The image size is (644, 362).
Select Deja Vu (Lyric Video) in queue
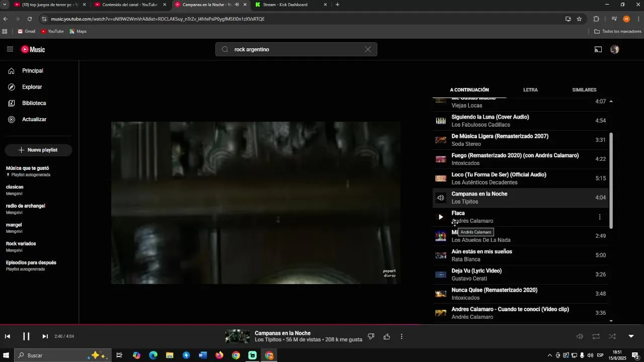point(521,275)
